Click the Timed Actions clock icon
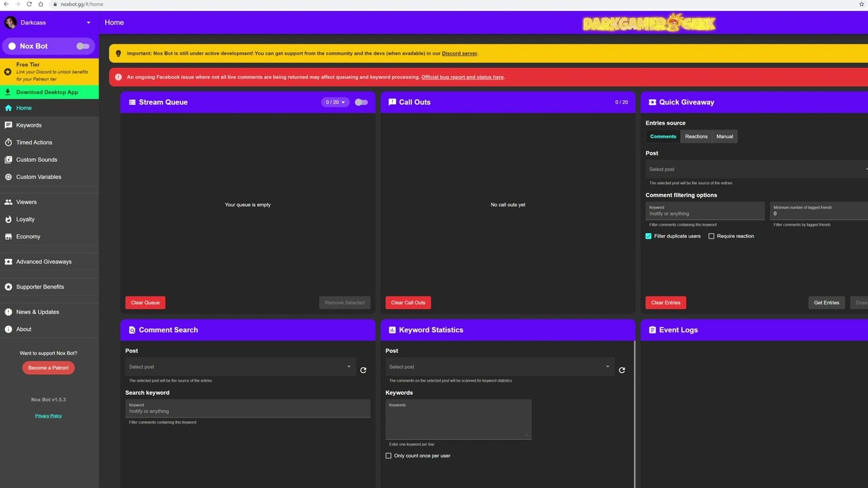The image size is (868, 488). pyautogui.click(x=9, y=142)
